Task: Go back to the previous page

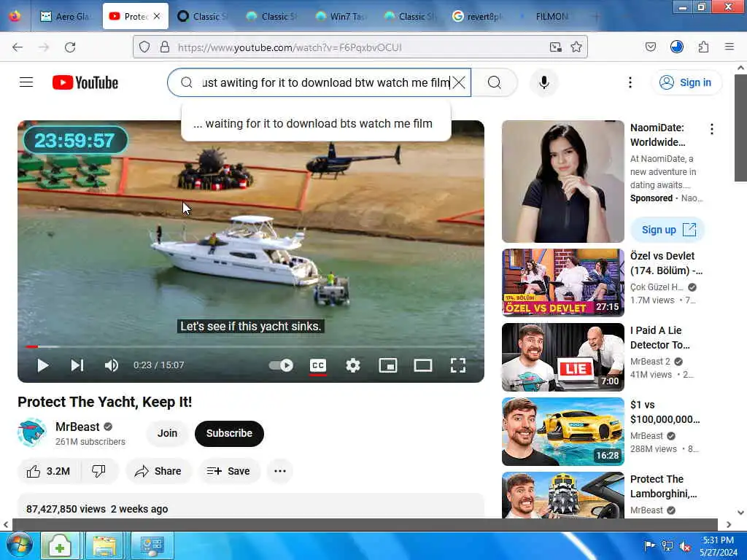Action: pyautogui.click(x=18, y=47)
